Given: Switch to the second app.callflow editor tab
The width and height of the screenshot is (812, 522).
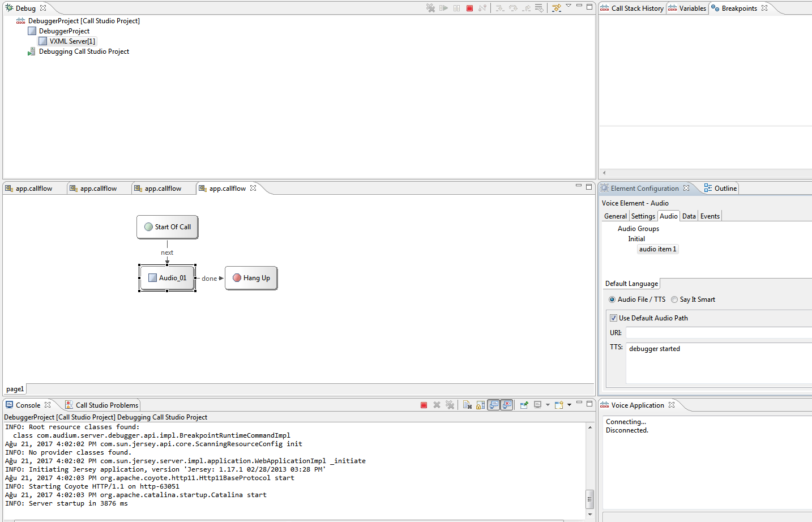Looking at the screenshot, I should coord(99,189).
